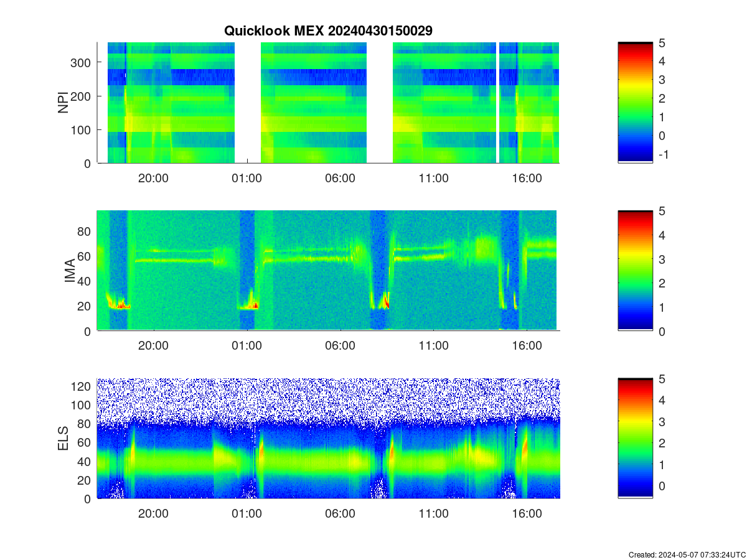This screenshot has height=560, width=747.
Task: Click the 11:00 tick under the NPI plot
Action: tap(433, 178)
